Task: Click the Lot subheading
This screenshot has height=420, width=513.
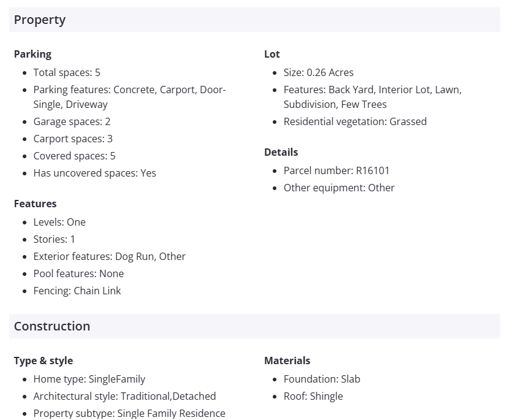Action: [272, 54]
